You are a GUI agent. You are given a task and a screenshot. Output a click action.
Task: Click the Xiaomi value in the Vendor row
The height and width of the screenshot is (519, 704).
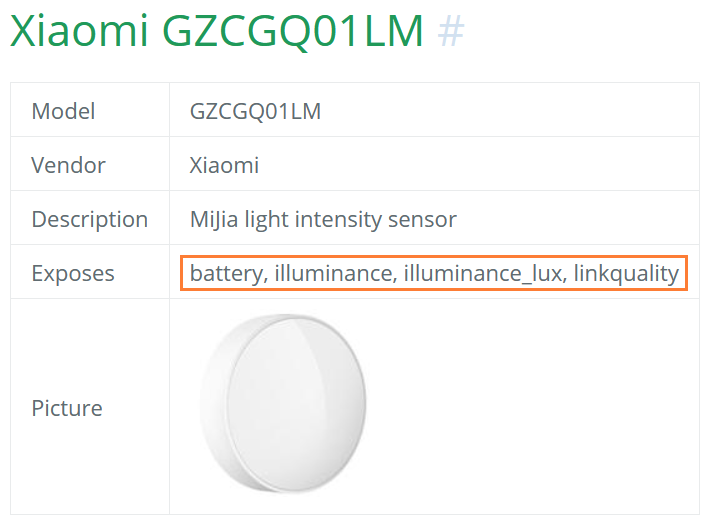click(x=224, y=165)
